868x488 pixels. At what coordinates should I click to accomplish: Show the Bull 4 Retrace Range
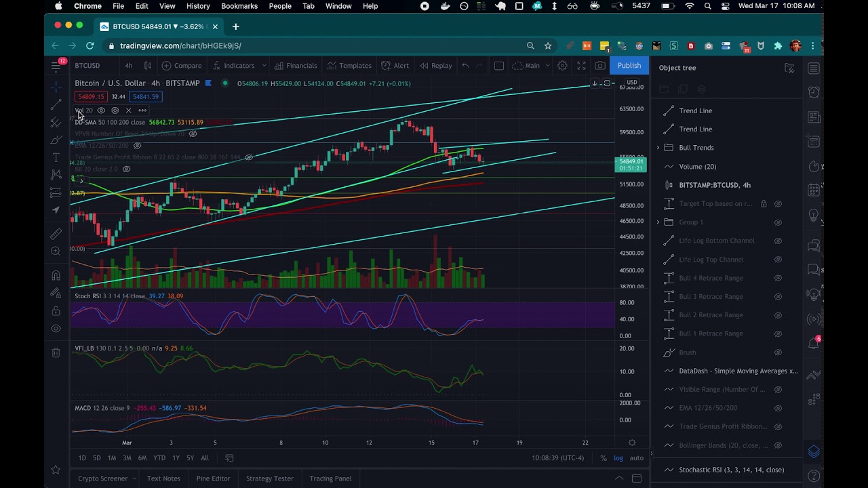(778, 278)
